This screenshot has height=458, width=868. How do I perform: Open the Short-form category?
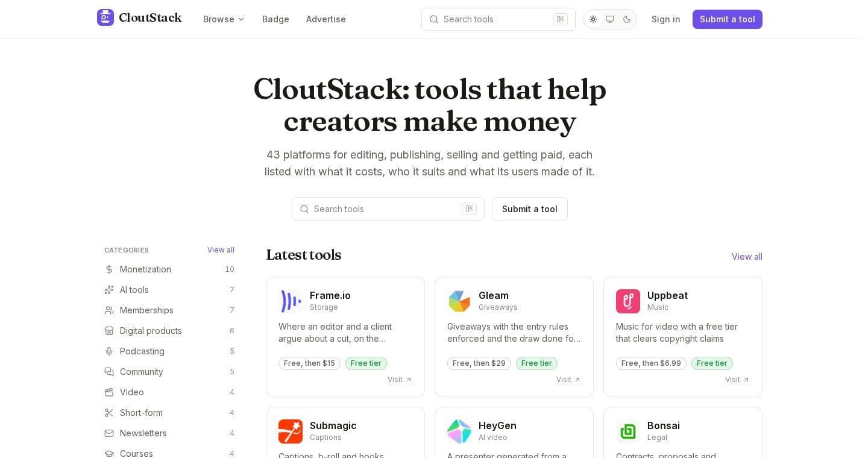[x=169, y=413]
